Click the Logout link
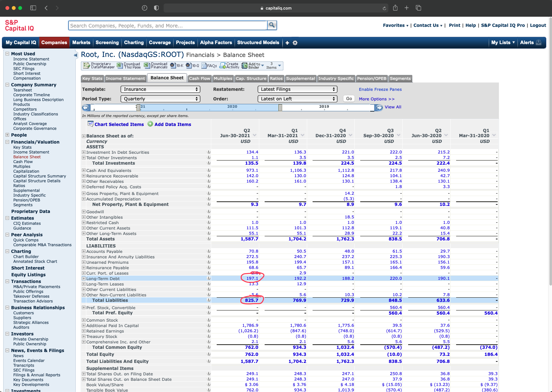The height and width of the screenshot is (392, 552). click(x=538, y=25)
